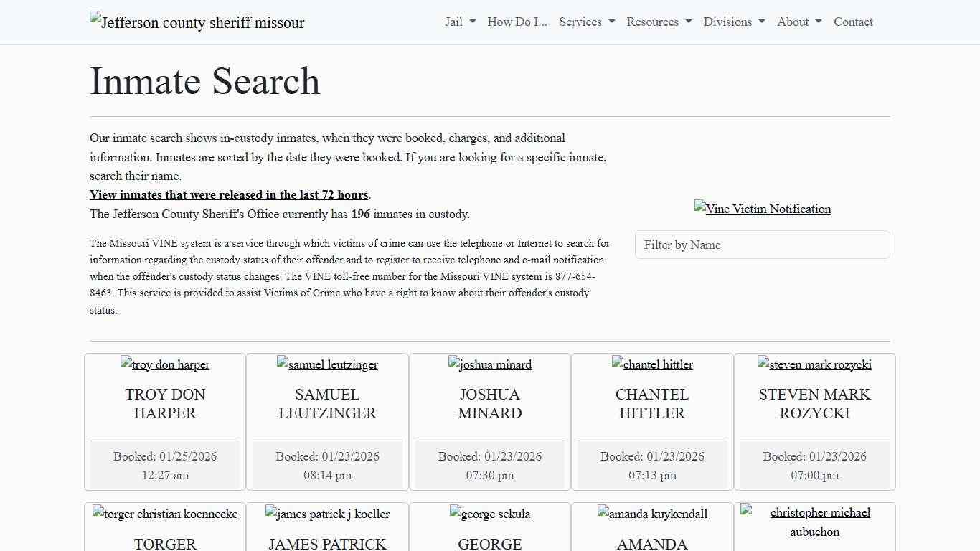This screenshot has height=551, width=980.
Task: Select the Contact menu item
Action: [853, 22]
